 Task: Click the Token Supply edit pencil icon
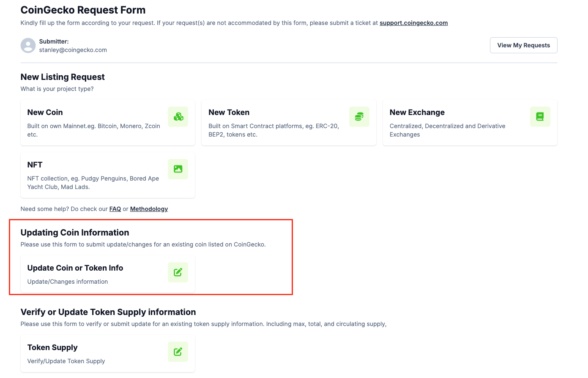click(178, 352)
